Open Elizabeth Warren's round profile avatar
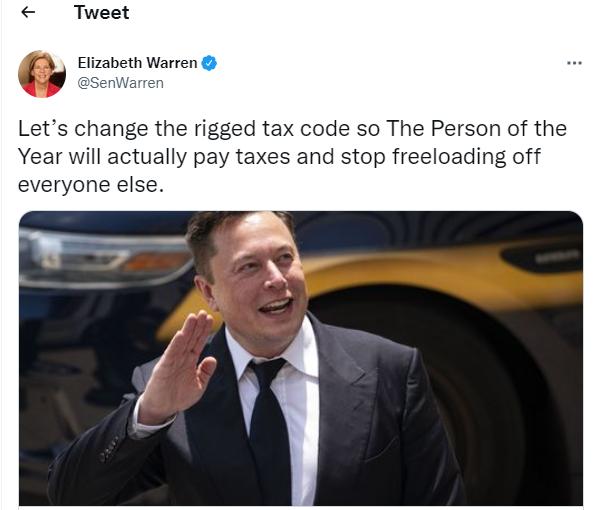 pos(42,74)
